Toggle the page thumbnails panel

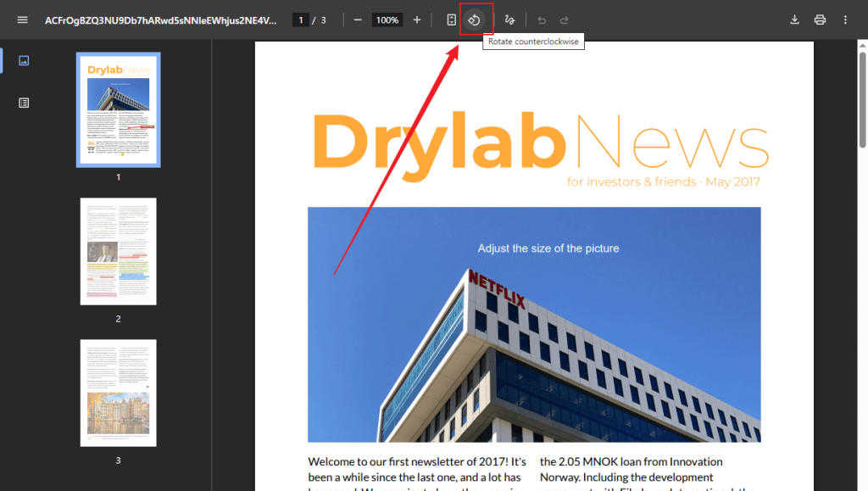[24, 60]
